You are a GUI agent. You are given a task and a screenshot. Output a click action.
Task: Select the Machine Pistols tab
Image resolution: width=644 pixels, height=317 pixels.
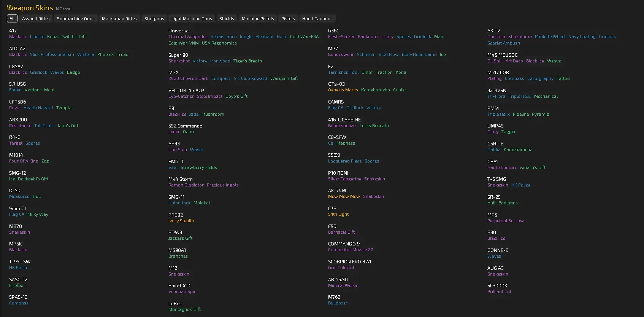(258, 19)
